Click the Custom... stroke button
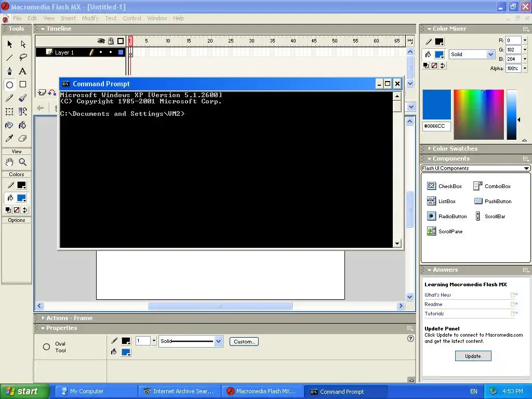The width and height of the screenshot is (532, 399). (244, 342)
